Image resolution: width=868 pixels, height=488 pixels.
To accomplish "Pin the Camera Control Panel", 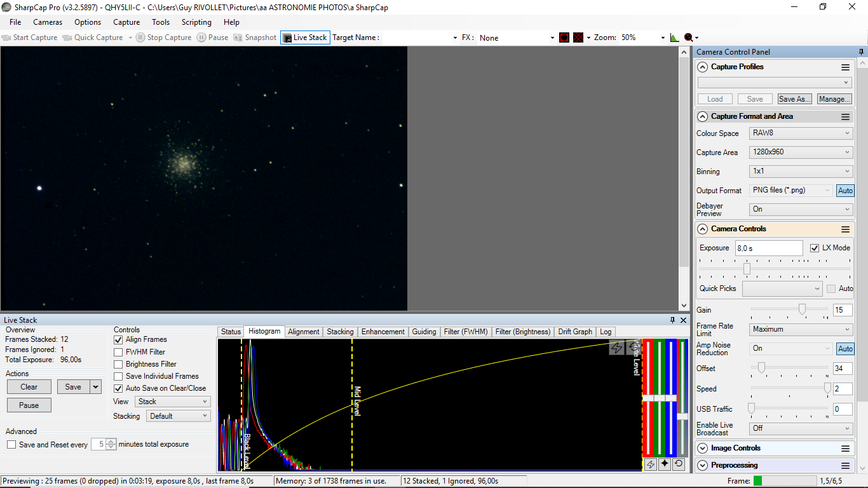I will click(x=861, y=52).
